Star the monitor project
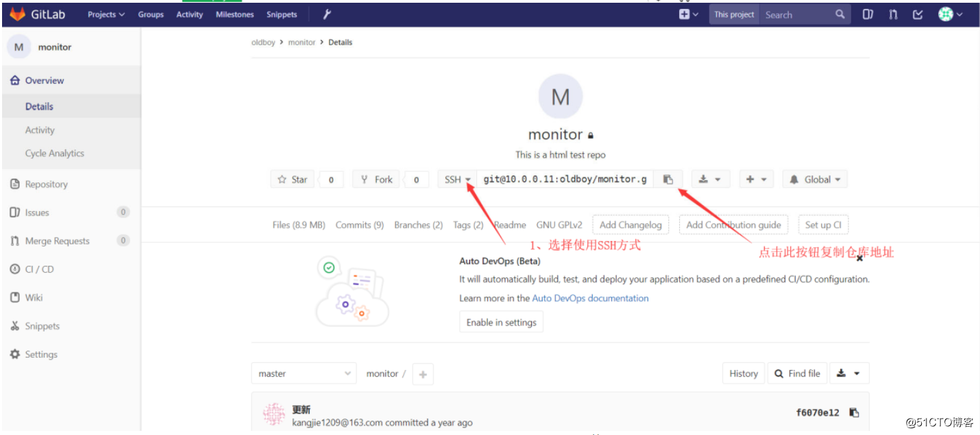This screenshot has height=435, width=980. tap(293, 179)
